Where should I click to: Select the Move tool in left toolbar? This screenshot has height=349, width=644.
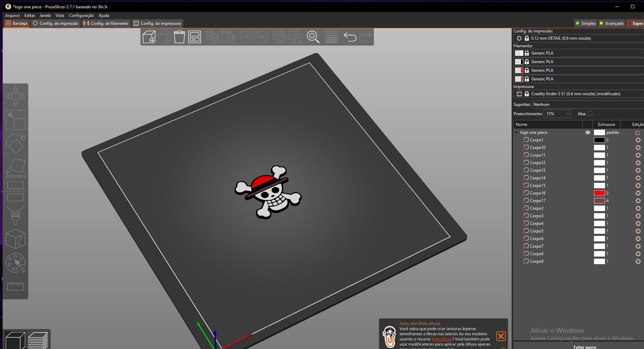click(16, 96)
